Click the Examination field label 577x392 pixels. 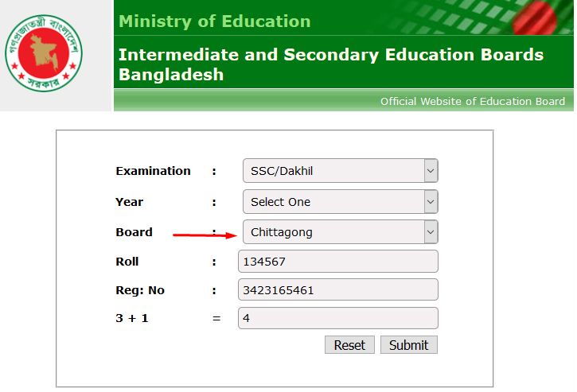tap(153, 171)
